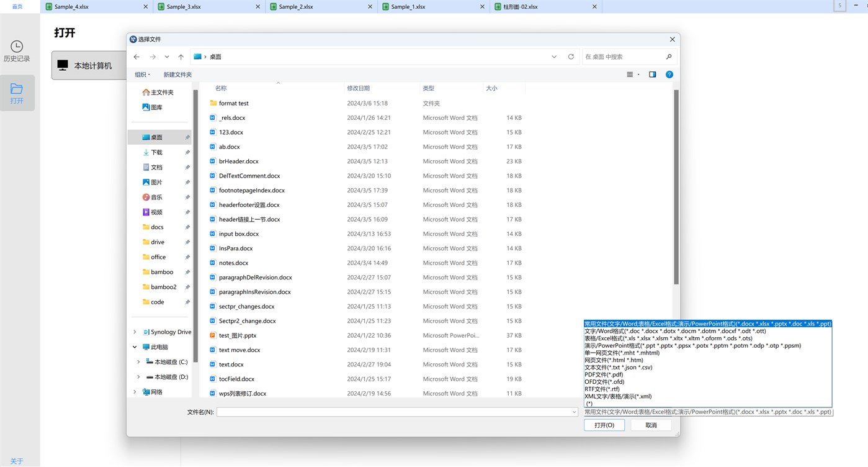The image size is (868, 467).
Task: Click the refresh icon in the file dialog
Action: (570, 56)
